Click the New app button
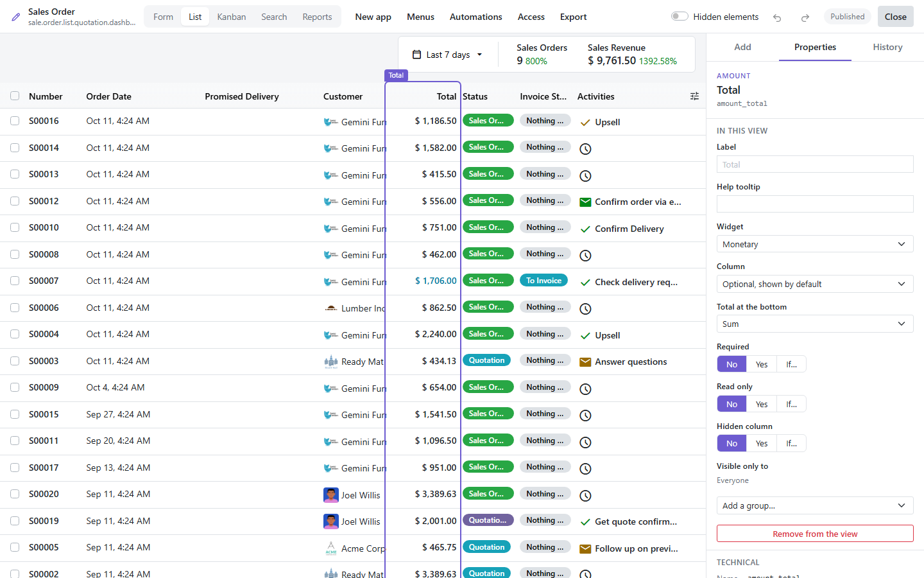924x578 pixels. click(373, 17)
